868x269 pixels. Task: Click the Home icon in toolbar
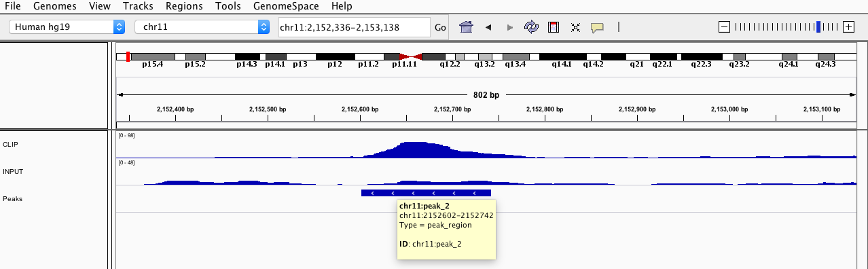pyautogui.click(x=466, y=27)
